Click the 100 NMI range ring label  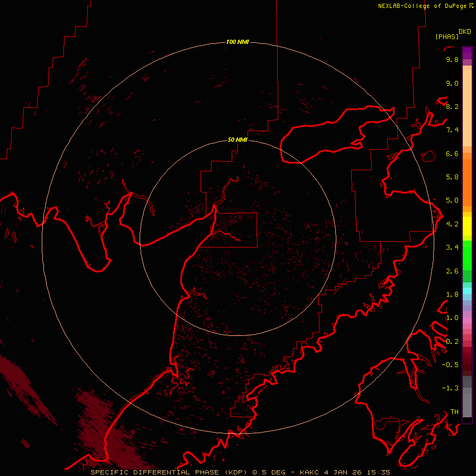tap(237, 42)
